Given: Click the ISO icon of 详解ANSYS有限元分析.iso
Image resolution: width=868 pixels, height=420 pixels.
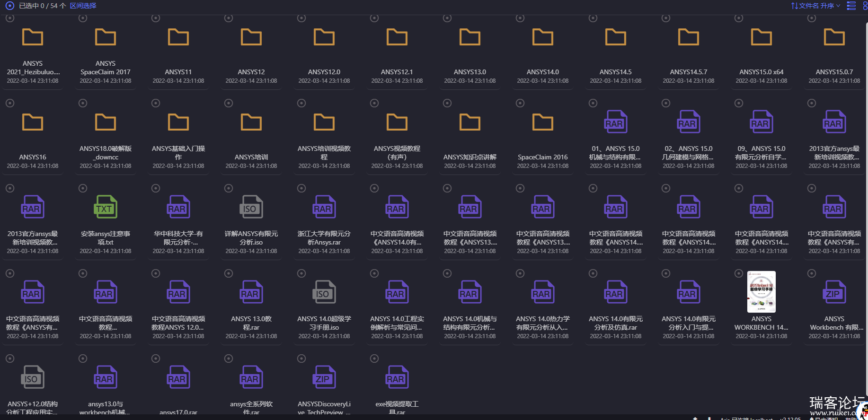Looking at the screenshot, I should pyautogui.click(x=251, y=207).
